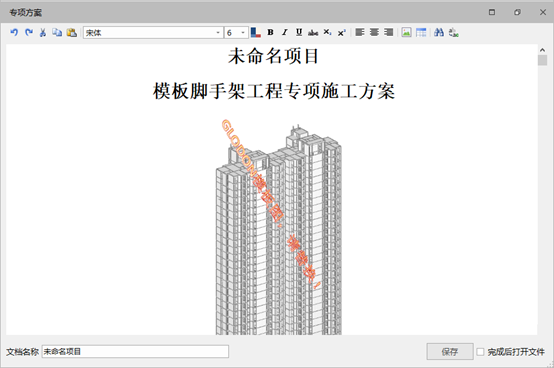Apply subscript formatting
Screen dimensions: 554x368
tap(327, 32)
